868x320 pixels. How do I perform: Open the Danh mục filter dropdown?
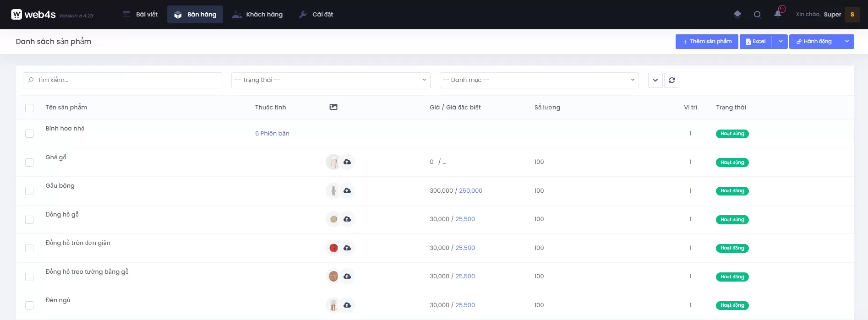(539, 80)
